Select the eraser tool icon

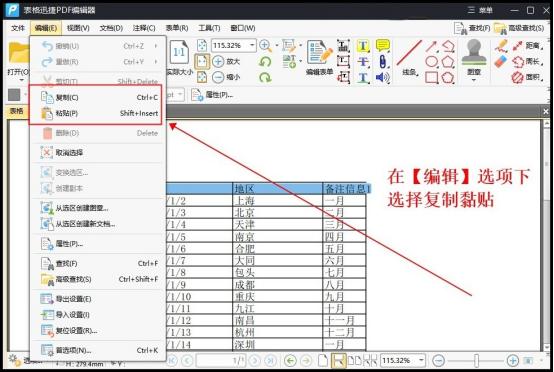click(501, 62)
